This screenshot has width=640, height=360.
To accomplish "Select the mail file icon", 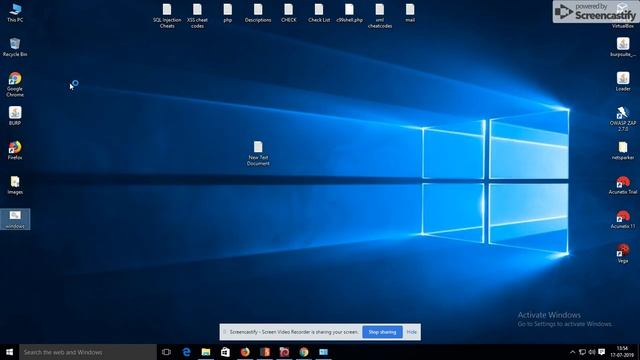I will click(410, 13).
